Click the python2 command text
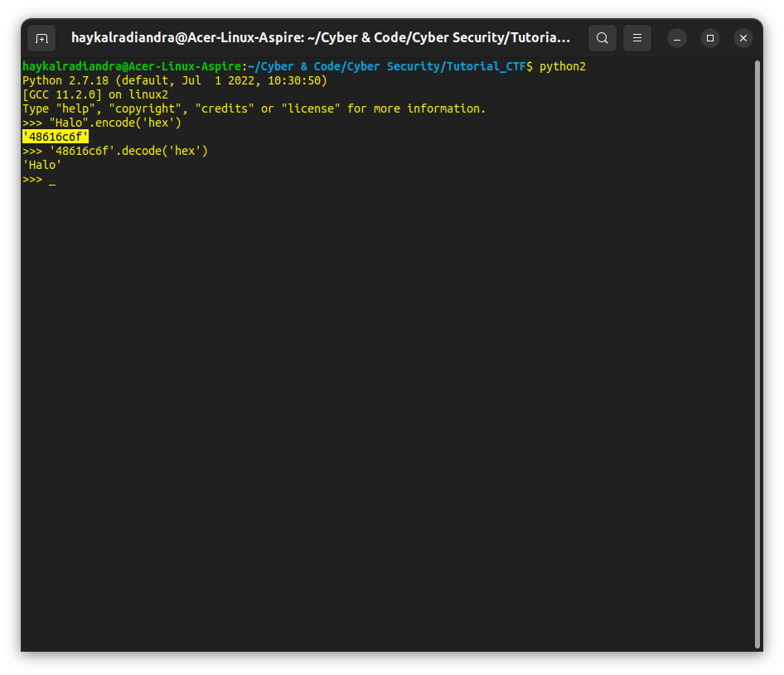Image resolution: width=784 pixels, height=675 pixels. 563,65
